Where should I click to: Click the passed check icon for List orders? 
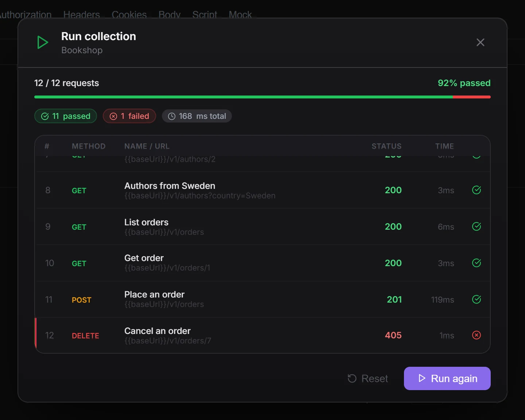(477, 226)
